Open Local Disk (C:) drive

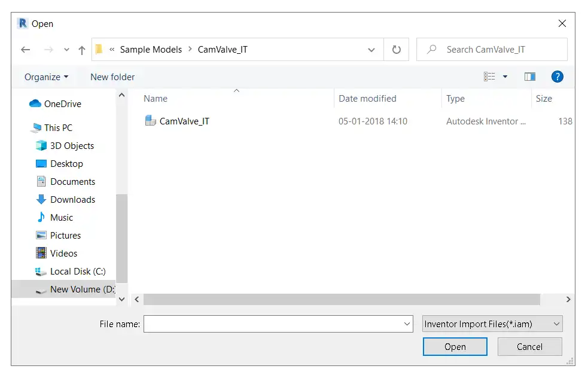pos(77,272)
